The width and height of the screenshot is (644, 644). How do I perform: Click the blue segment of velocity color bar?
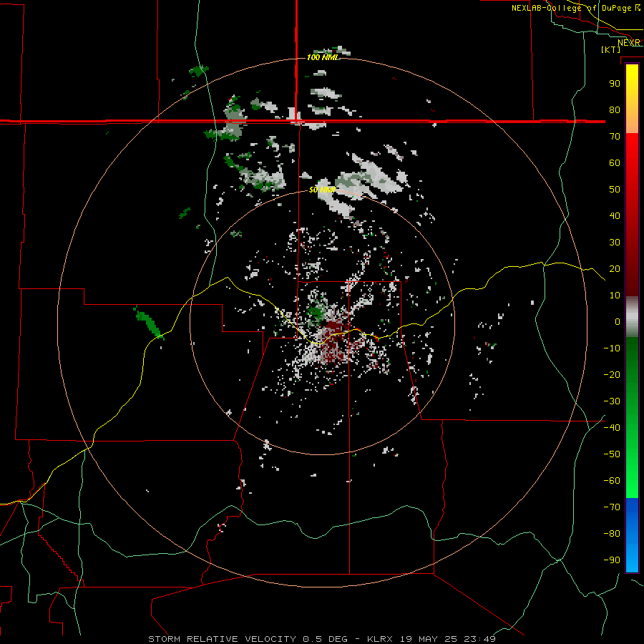(x=632, y=535)
